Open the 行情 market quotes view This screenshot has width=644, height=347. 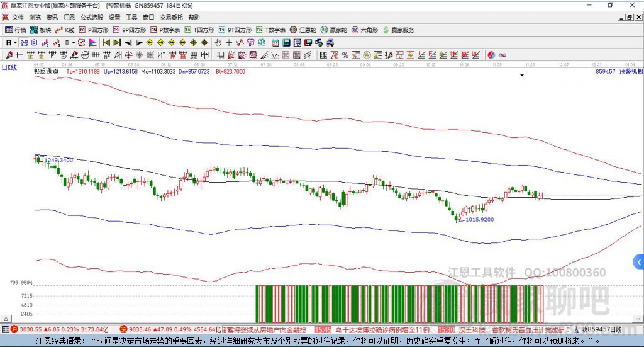coord(16,30)
